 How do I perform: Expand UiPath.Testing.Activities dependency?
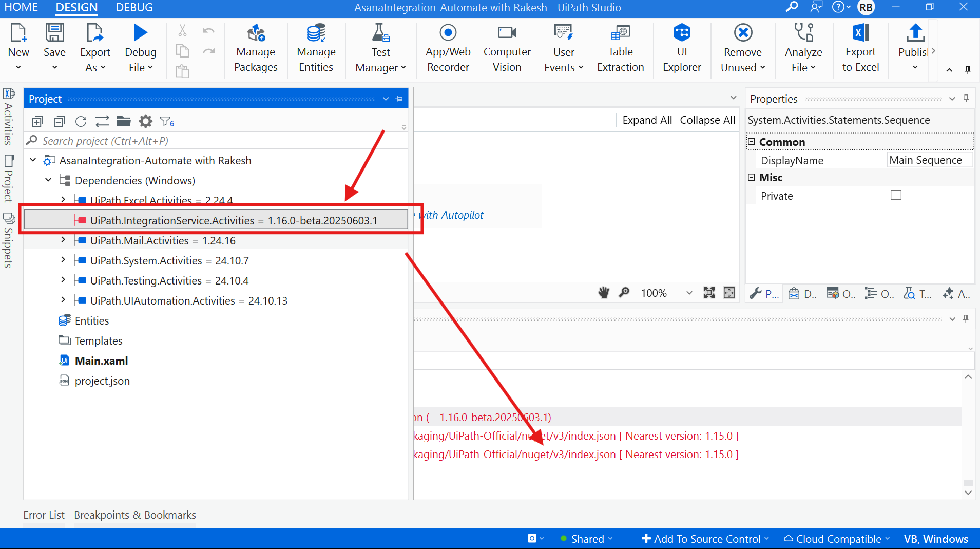(63, 280)
